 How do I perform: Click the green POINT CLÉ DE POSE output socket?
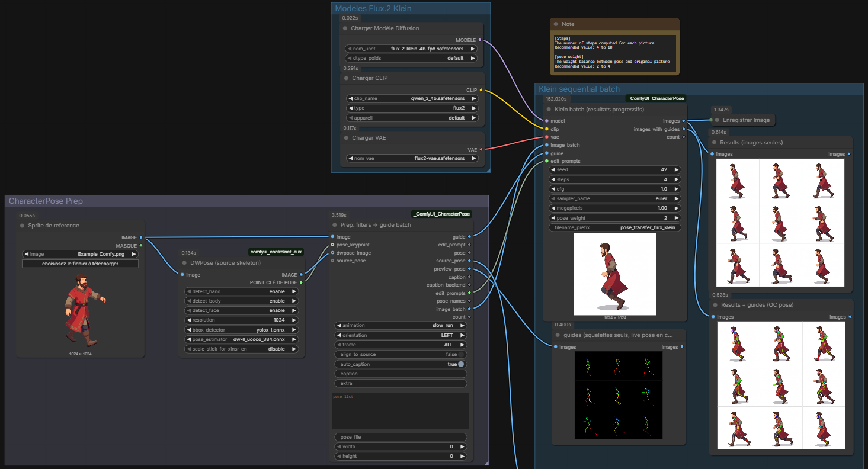pos(301,282)
